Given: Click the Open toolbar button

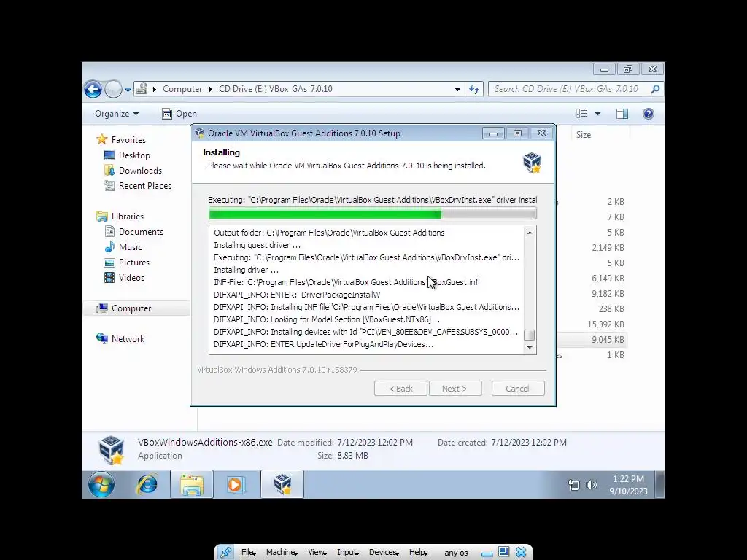Looking at the screenshot, I should tap(179, 114).
